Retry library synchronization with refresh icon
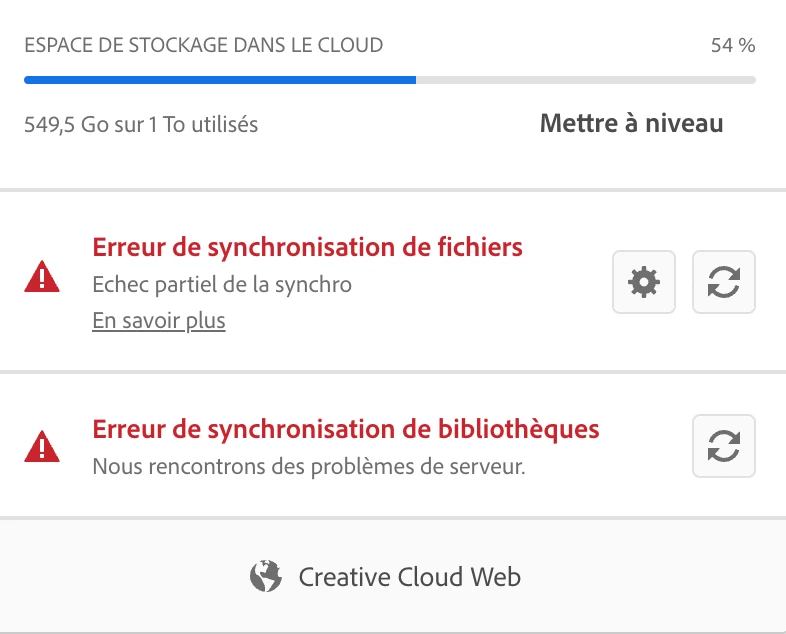The image size is (786, 634). [723, 446]
